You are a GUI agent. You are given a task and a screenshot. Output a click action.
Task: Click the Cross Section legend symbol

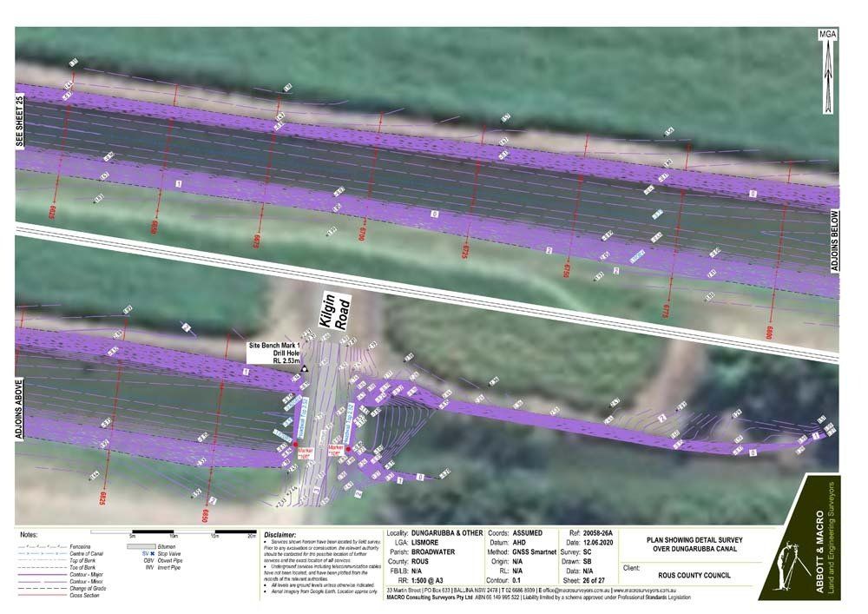(x=42, y=596)
